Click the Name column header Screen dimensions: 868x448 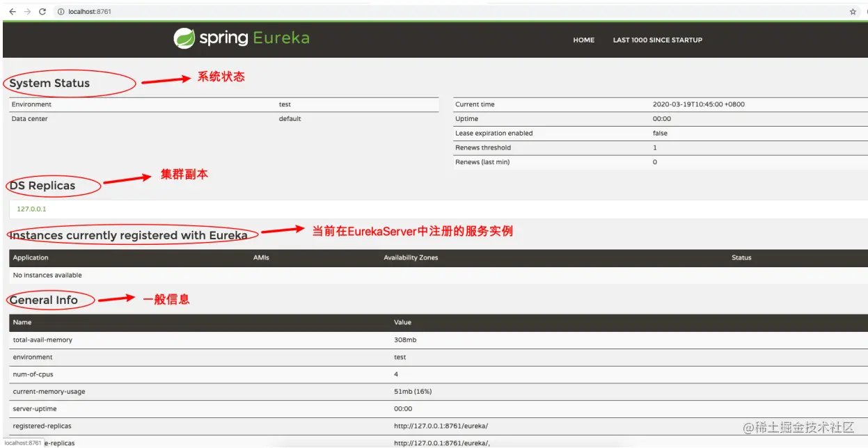point(22,323)
